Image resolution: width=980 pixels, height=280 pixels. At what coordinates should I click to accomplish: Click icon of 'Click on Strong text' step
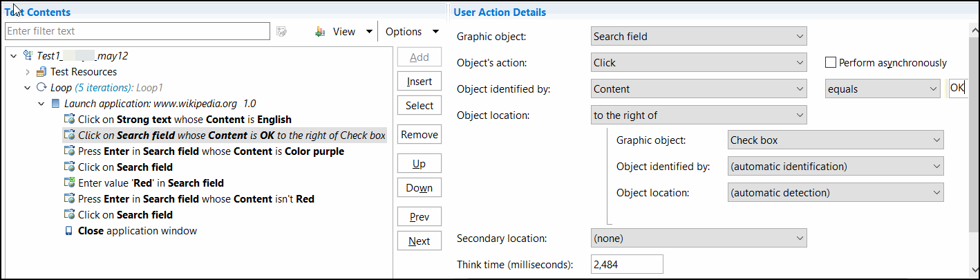[x=69, y=120]
